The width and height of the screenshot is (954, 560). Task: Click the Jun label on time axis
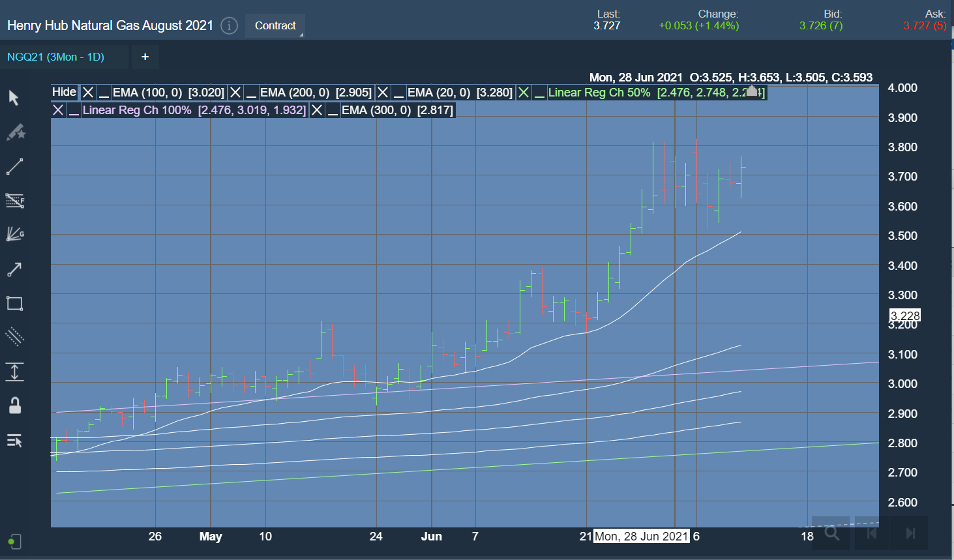pyautogui.click(x=432, y=537)
